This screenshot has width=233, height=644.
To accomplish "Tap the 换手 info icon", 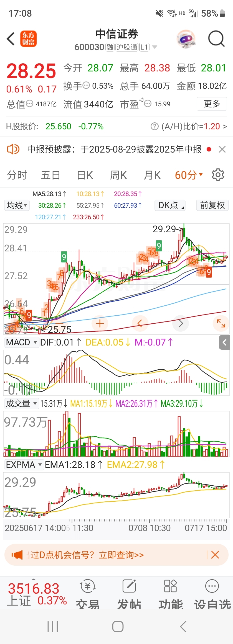I will [x=86, y=85].
